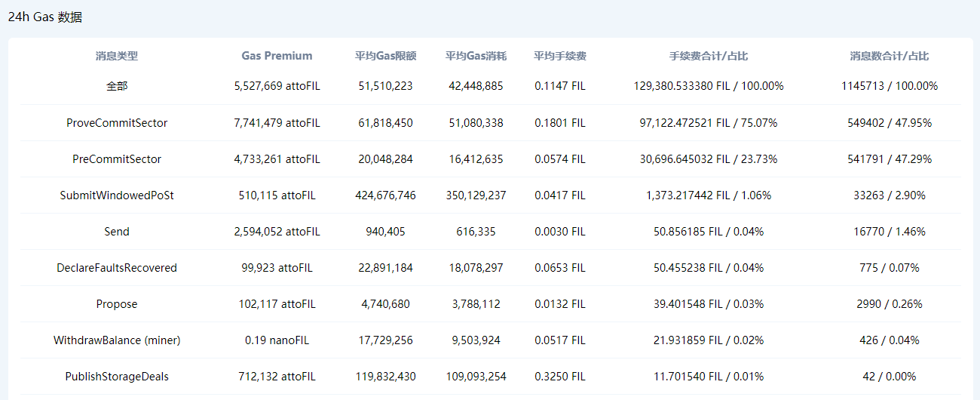Click the 5,527,669 attoFIL gas premium value
The height and width of the screenshot is (400, 980).
[x=277, y=86]
